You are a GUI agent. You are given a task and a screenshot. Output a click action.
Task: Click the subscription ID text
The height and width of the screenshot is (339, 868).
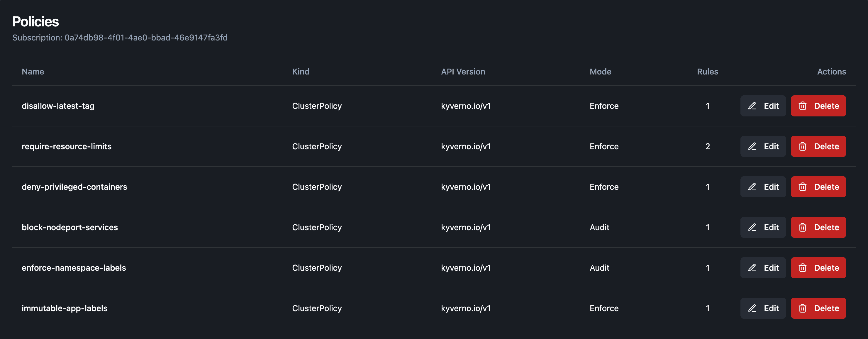(146, 38)
